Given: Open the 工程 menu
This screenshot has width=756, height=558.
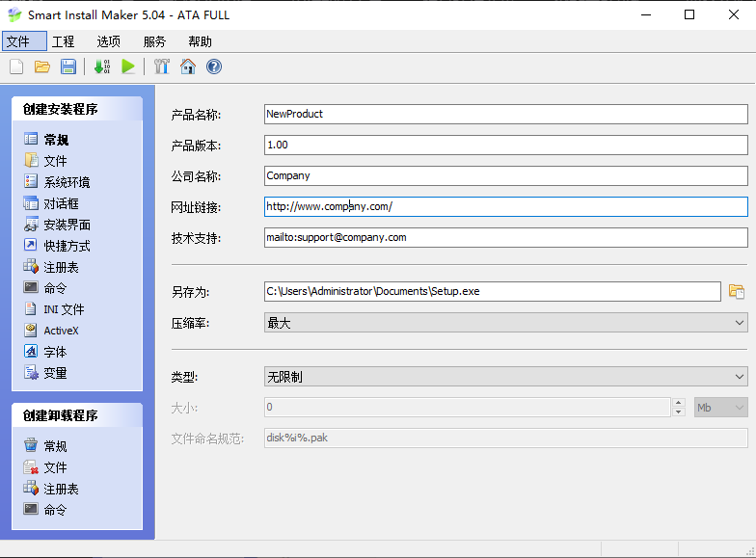Looking at the screenshot, I should pyautogui.click(x=63, y=41).
